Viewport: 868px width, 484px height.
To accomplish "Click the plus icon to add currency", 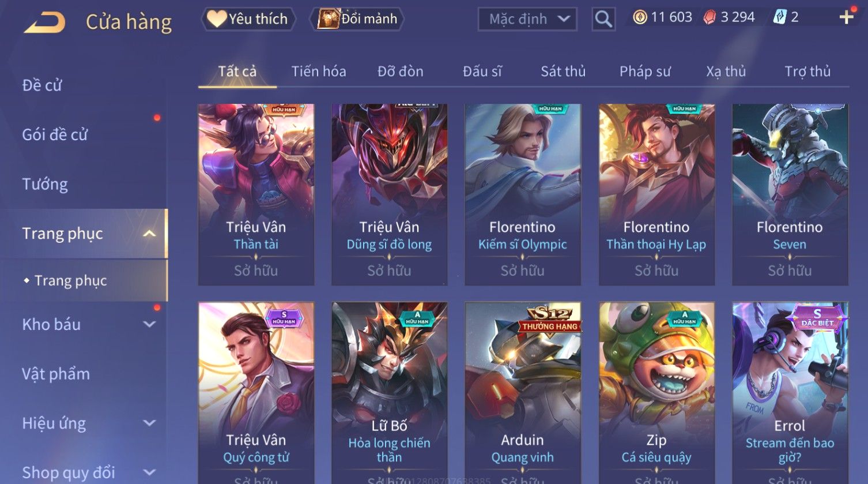I will click(x=846, y=18).
